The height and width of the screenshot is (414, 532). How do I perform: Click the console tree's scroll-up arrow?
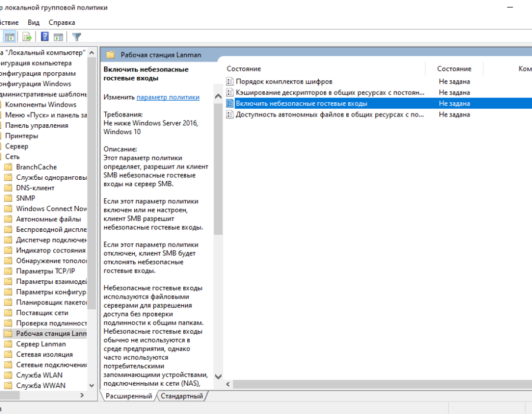pos(92,53)
